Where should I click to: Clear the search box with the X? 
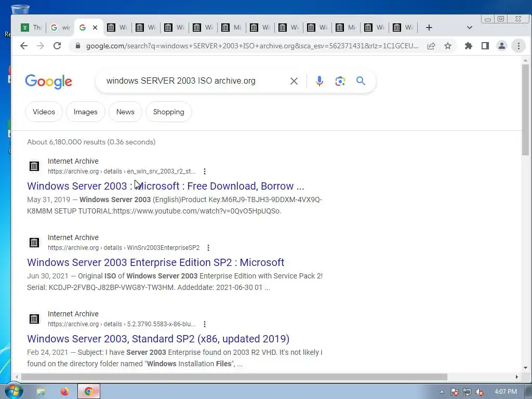point(294,81)
